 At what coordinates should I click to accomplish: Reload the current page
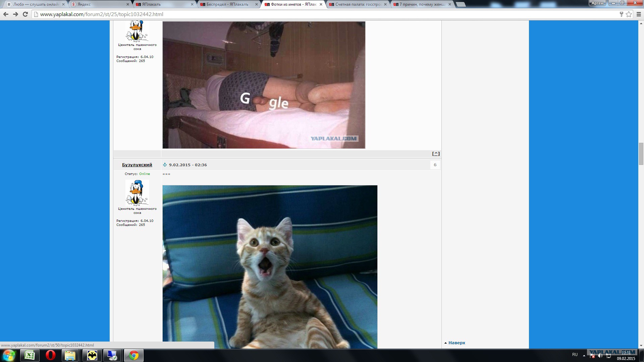pos(25,14)
